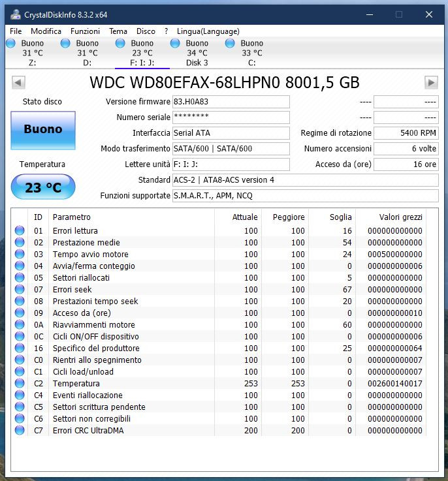This screenshot has height=481, width=448.
Task: Select the Settori riallocati parameter text
Action: [81, 277]
